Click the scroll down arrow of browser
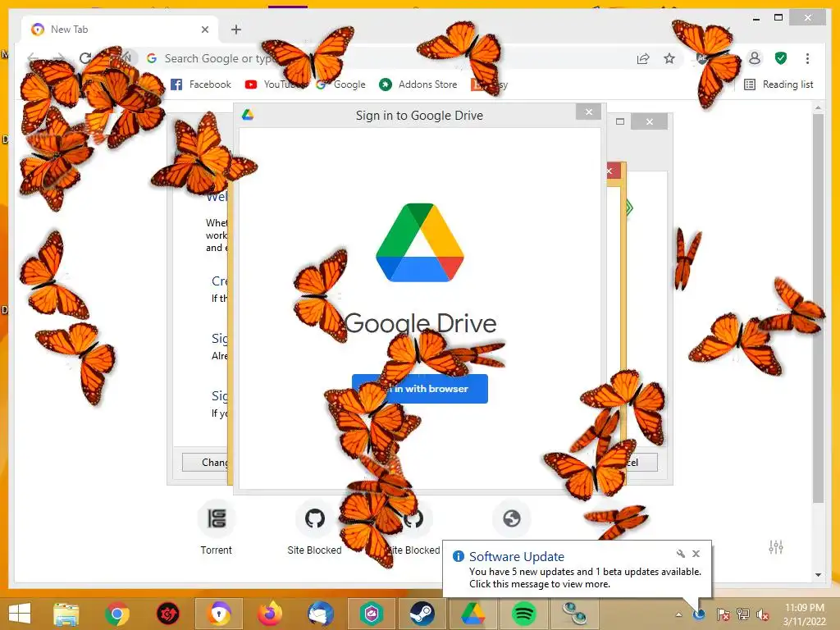 (x=818, y=575)
